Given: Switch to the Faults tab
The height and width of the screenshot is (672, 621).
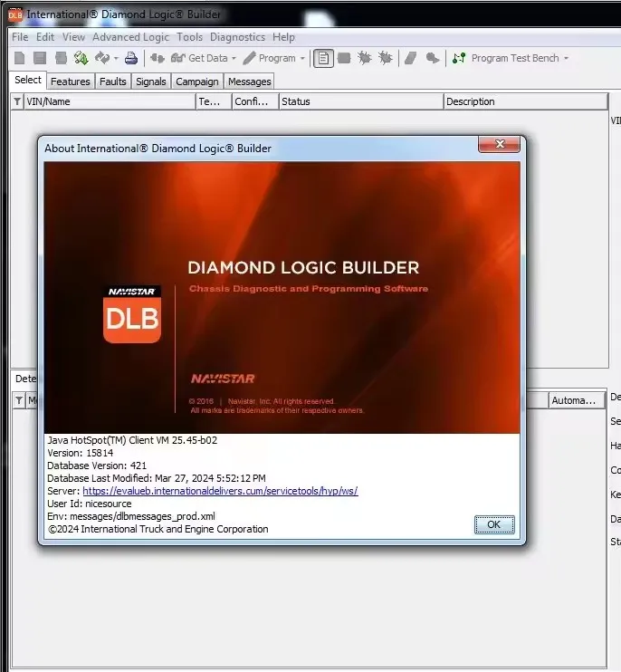Looking at the screenshot, I should (x=113, y=82).
